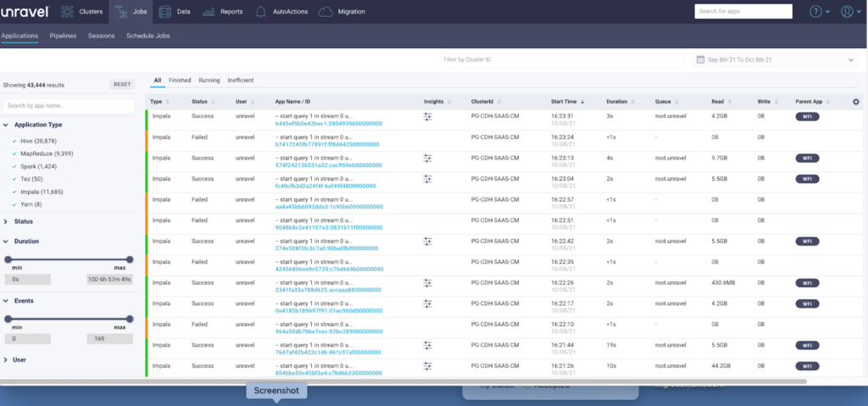Select the Inefficient filter tab

coord(240,81)
